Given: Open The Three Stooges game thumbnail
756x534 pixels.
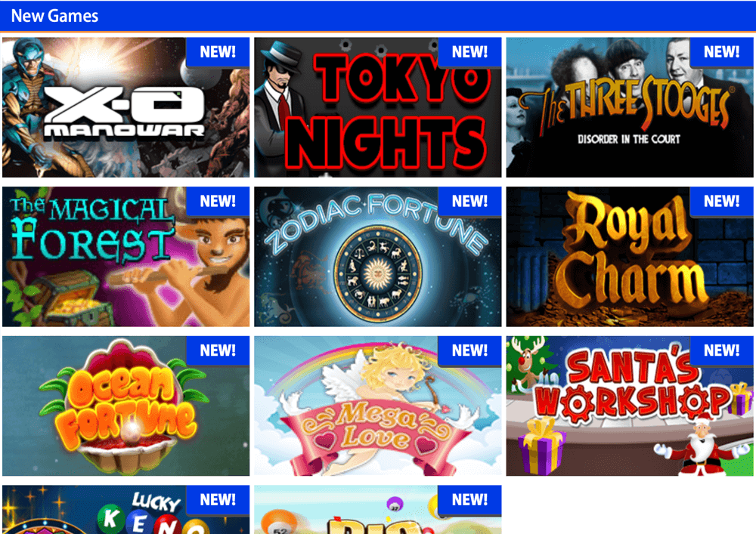Looking at the screenshot, I should (630, 107).
